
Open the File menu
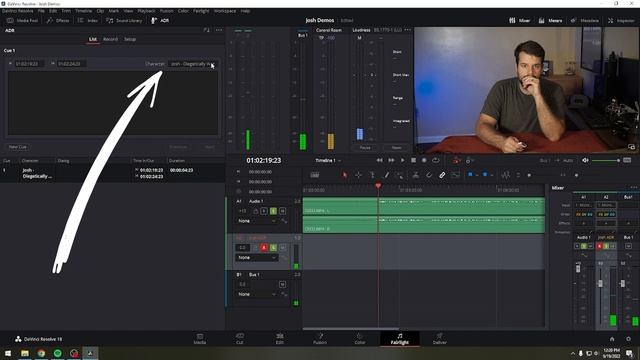point(41,11)
